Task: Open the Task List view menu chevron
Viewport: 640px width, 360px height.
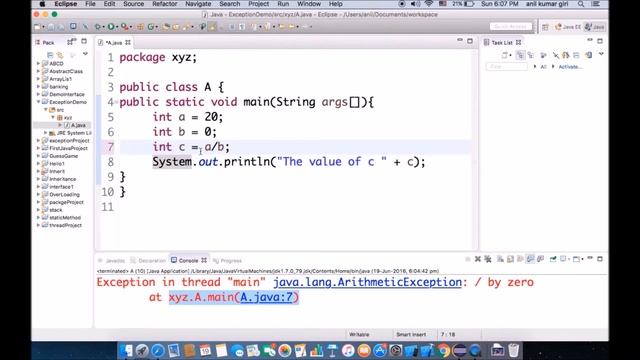Action: pos(601,54)
